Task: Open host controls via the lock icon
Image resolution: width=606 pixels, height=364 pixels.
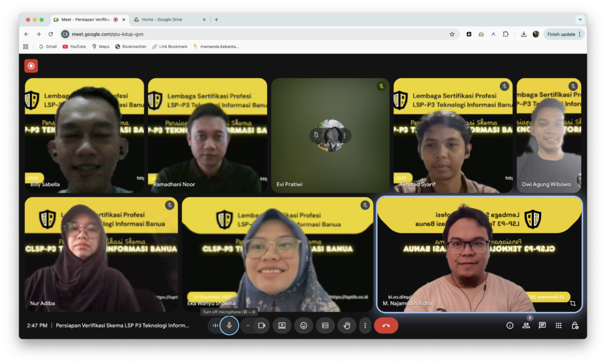Action: [x=575, y=325]
